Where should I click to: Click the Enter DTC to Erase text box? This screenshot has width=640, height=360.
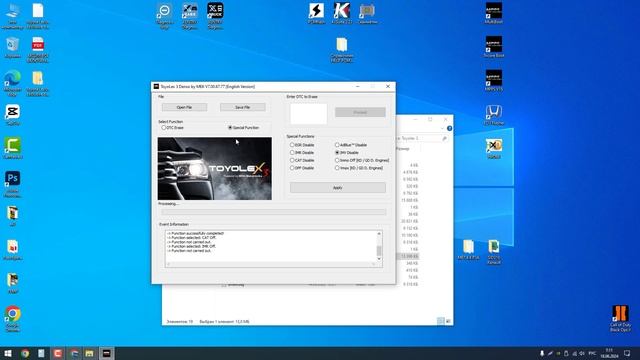(x=308, y=113)
